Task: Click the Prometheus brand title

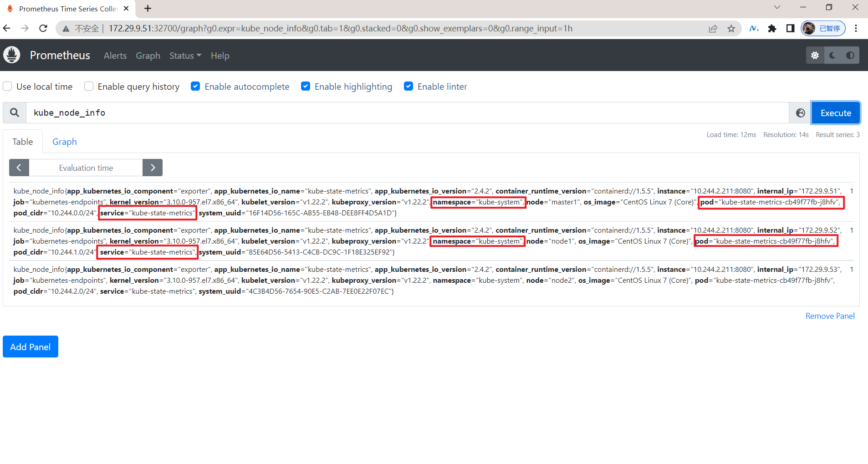Action: 60,55
